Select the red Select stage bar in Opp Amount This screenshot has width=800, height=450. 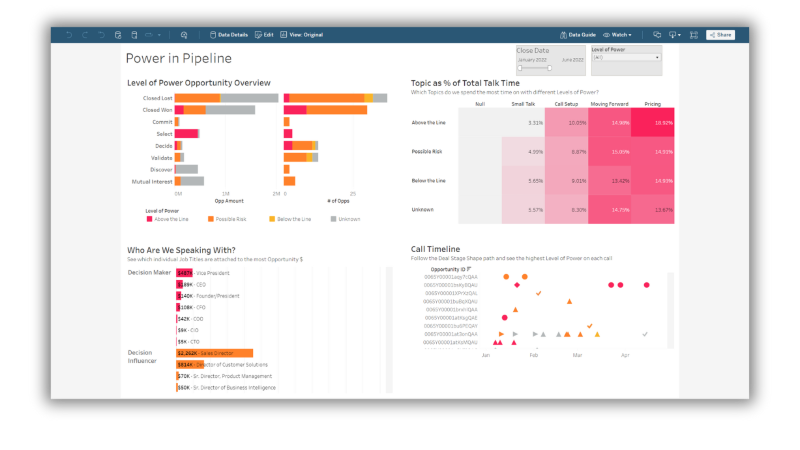(x=186, y=134)
